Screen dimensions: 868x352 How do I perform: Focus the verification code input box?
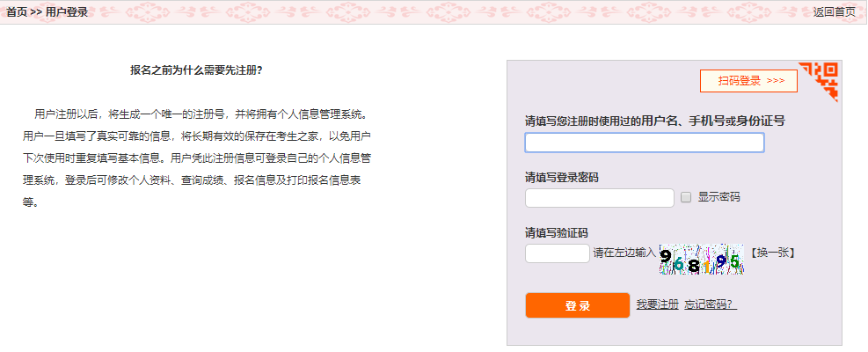[x=557, y=253]
